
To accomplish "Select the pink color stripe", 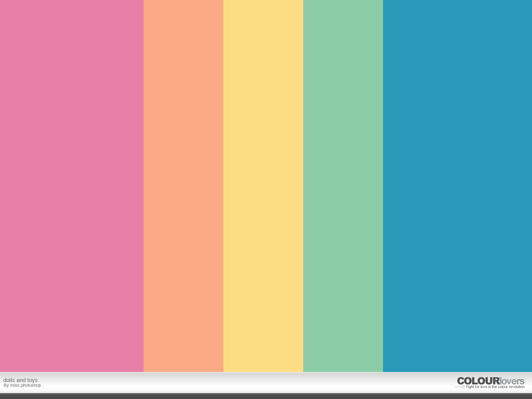I will 72,186.
